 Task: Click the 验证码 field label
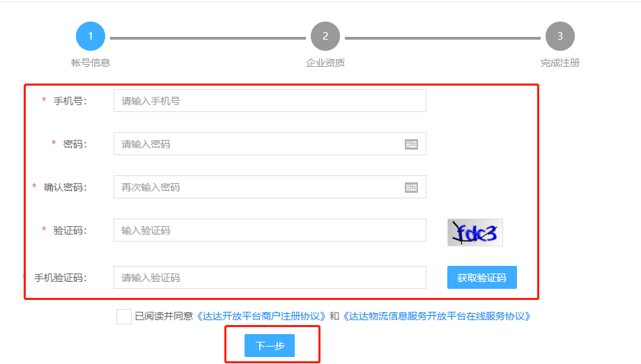click(70, 230)
